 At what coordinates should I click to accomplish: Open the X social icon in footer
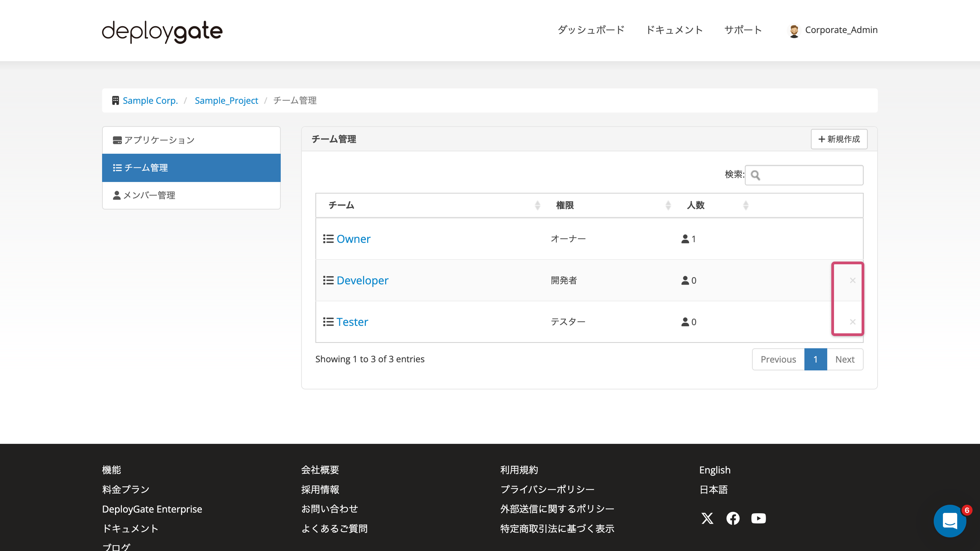[x=708, y=518]
